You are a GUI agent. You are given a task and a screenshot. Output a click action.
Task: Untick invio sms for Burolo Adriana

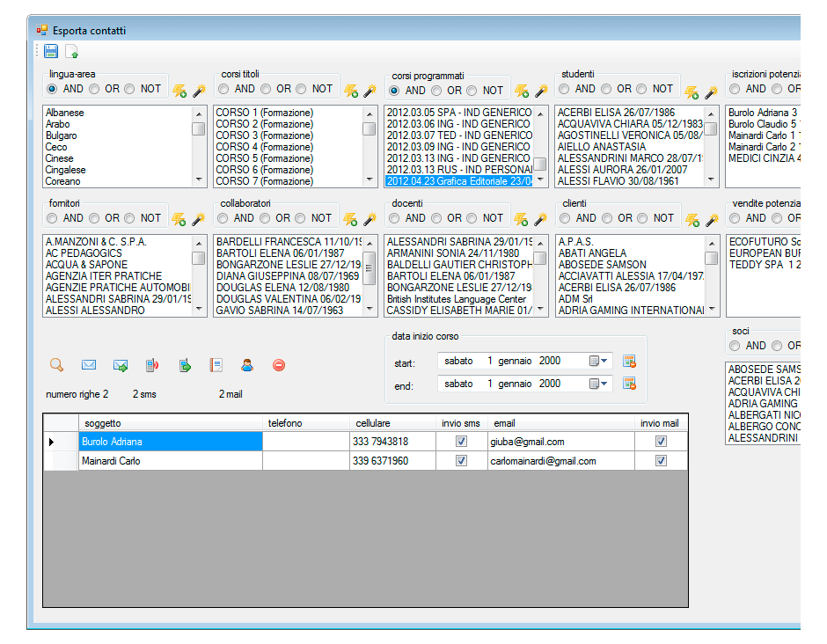[x=462, y=442]
